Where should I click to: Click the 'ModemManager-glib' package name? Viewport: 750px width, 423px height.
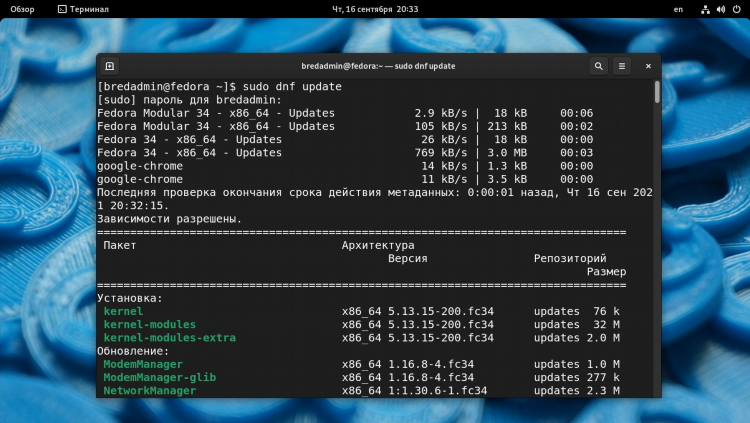160,378
